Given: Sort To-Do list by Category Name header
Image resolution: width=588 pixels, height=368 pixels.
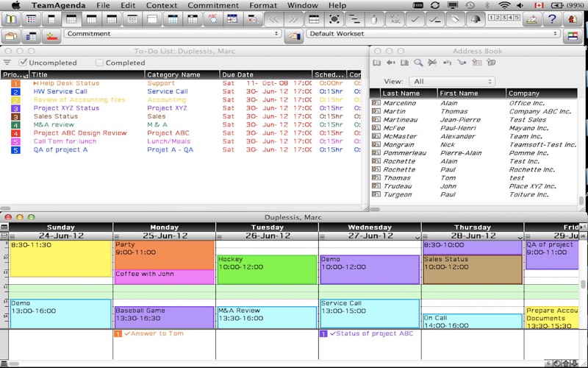Looking at the screenshot, I should 182,74.
